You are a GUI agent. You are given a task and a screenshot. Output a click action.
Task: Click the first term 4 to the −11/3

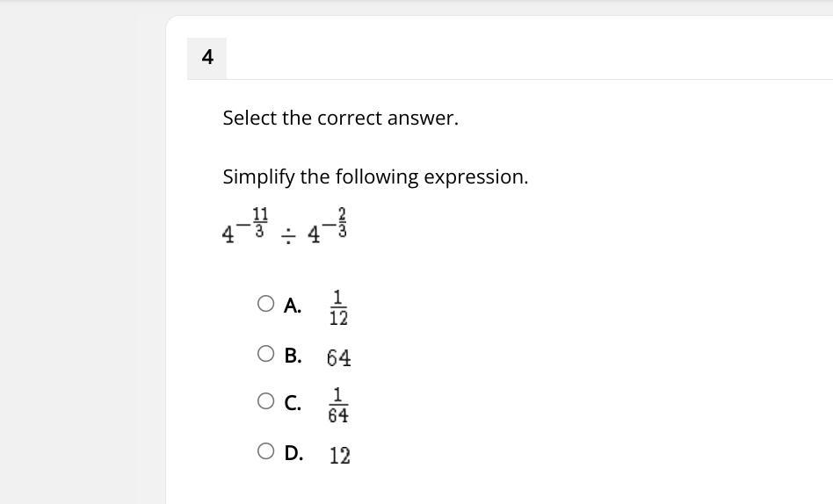[245, 226]
